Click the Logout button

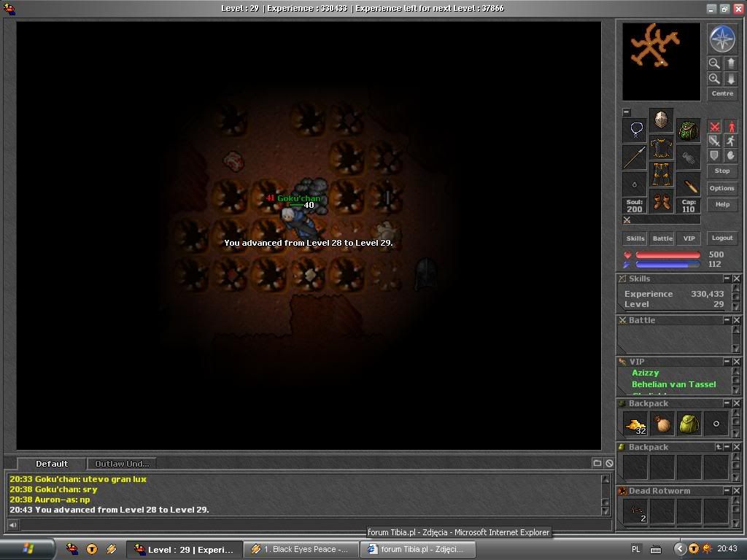point(721,238)
